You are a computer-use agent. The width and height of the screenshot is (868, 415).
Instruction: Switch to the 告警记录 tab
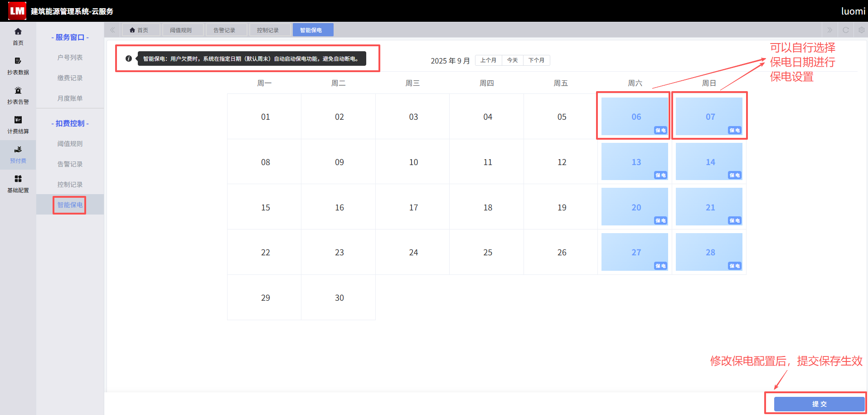pos(227,30)
